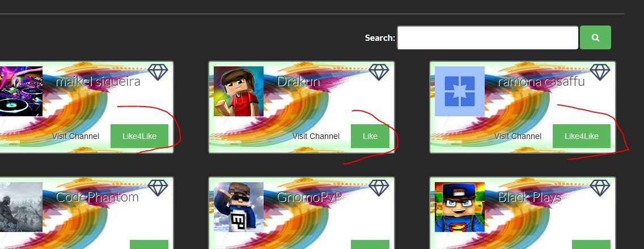Open CodePhantom's grey avatar thumbnail

(21, 207)
